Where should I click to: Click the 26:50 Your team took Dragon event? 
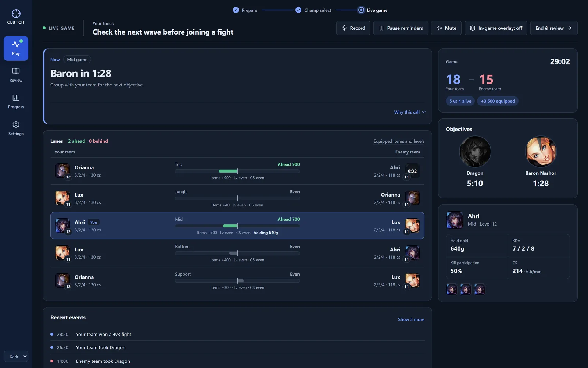click(x=237, y=347)
